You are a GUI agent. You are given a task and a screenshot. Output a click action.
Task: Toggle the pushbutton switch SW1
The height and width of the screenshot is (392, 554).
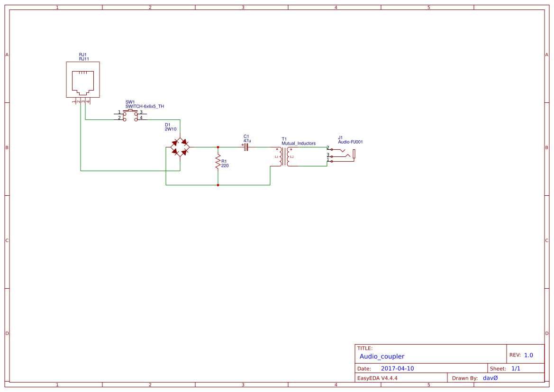pyautogui.click(x=130, y=110)
